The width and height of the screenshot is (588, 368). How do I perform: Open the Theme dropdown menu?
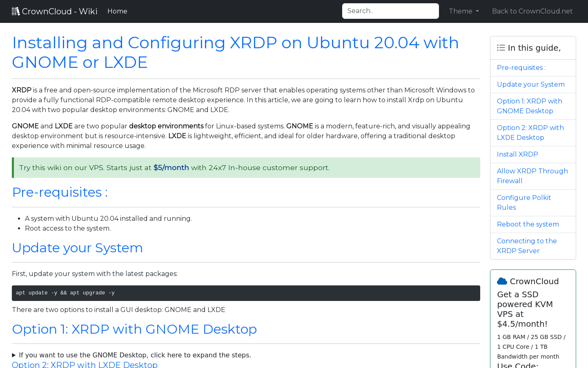pyautogui.click(x=463, y=11)
